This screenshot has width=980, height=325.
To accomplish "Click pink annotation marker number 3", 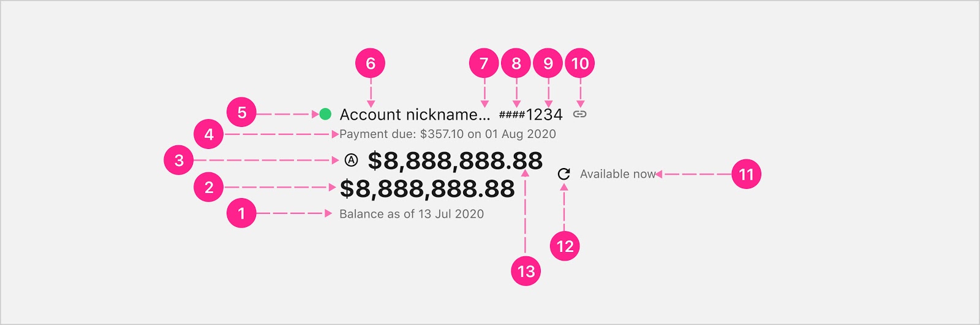I will [179, 160].
